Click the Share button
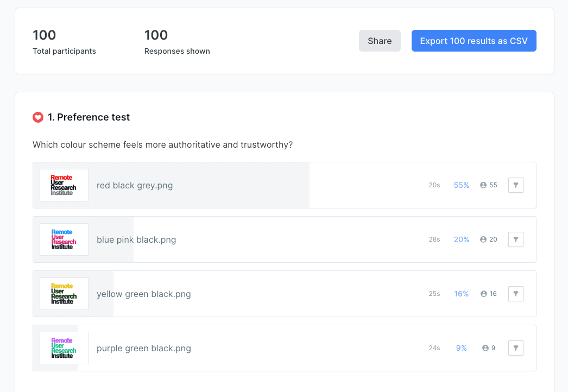The image size is (568, 392). coord(380,41)
